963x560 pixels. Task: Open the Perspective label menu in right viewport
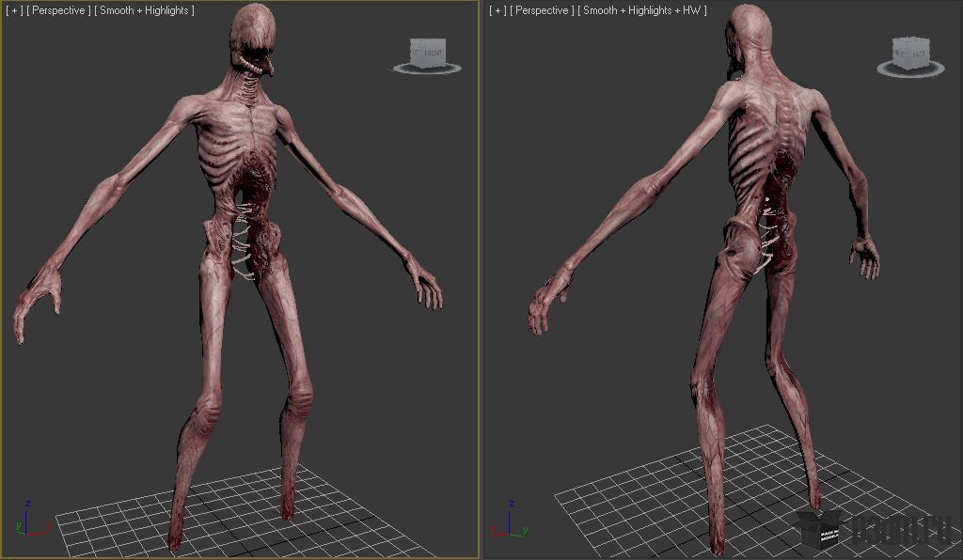pos(542,10)
